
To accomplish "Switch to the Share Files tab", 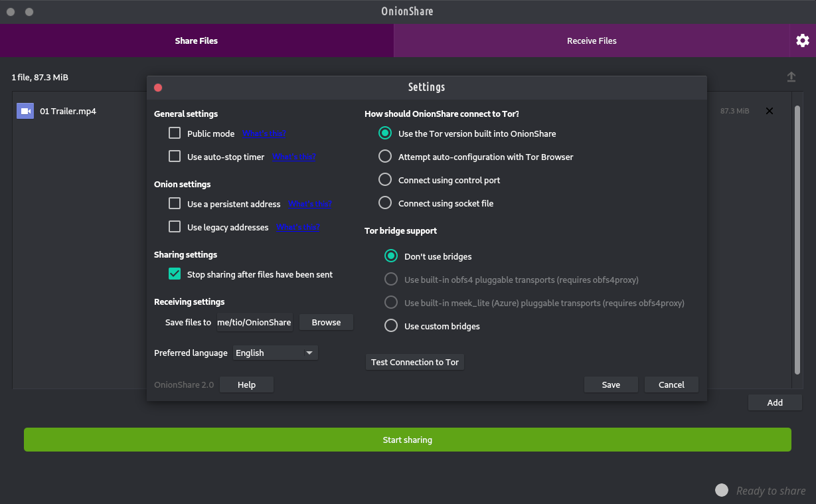I will pos(197,41).
